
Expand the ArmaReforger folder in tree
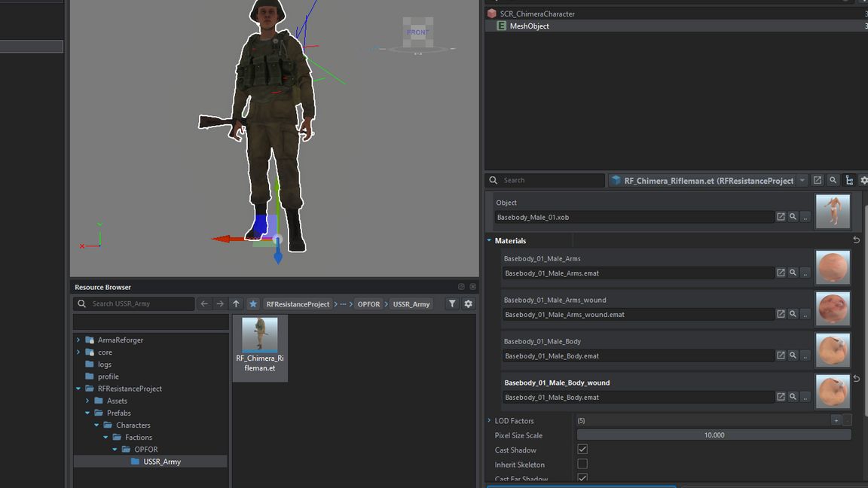pyautogui.click(x=78, y=340)
